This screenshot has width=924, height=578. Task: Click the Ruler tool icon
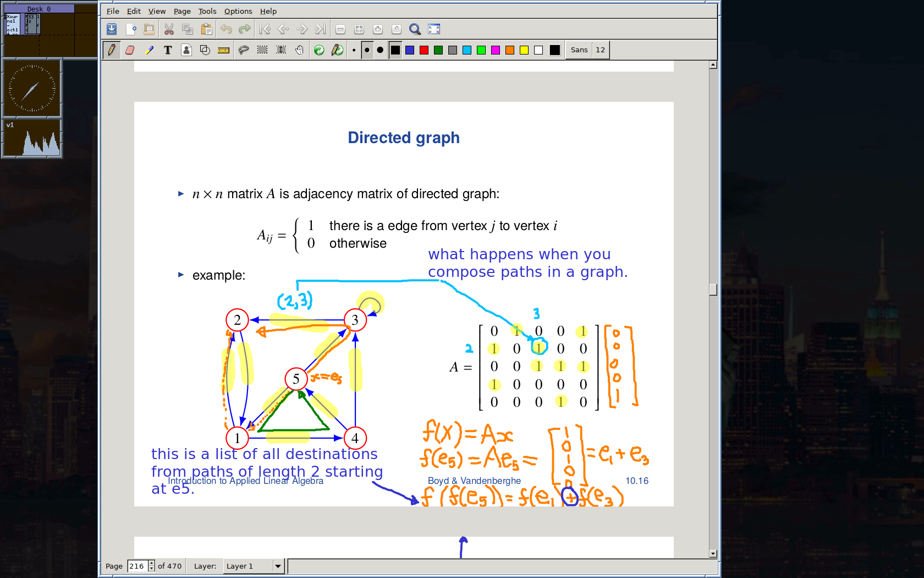pyautogui.click(x=223, y=50)
